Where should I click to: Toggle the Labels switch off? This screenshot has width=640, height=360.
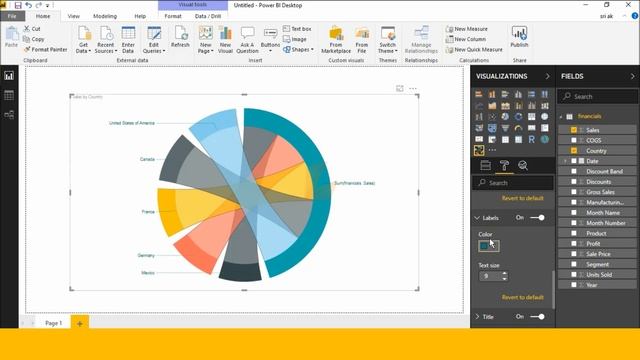pyautogui.click(x=537, y=218)
